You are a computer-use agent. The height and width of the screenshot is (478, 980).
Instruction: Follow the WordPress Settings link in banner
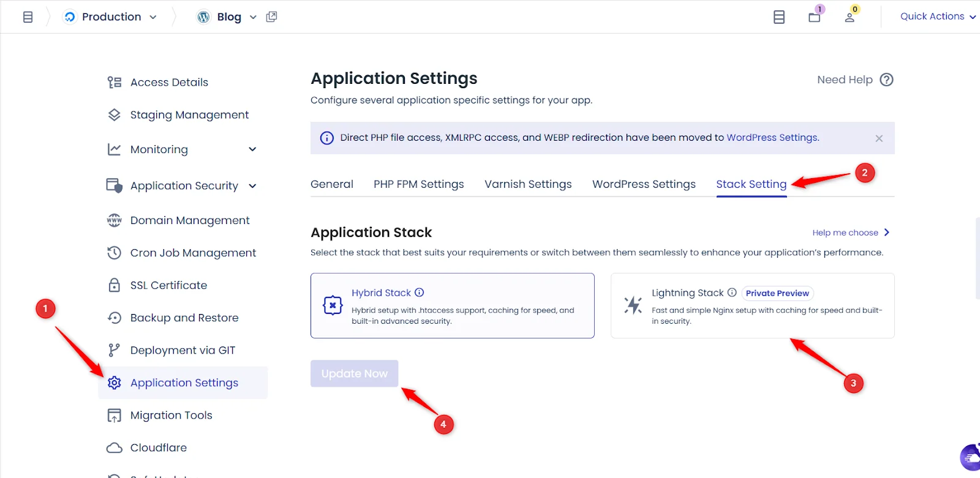[772, 138]
